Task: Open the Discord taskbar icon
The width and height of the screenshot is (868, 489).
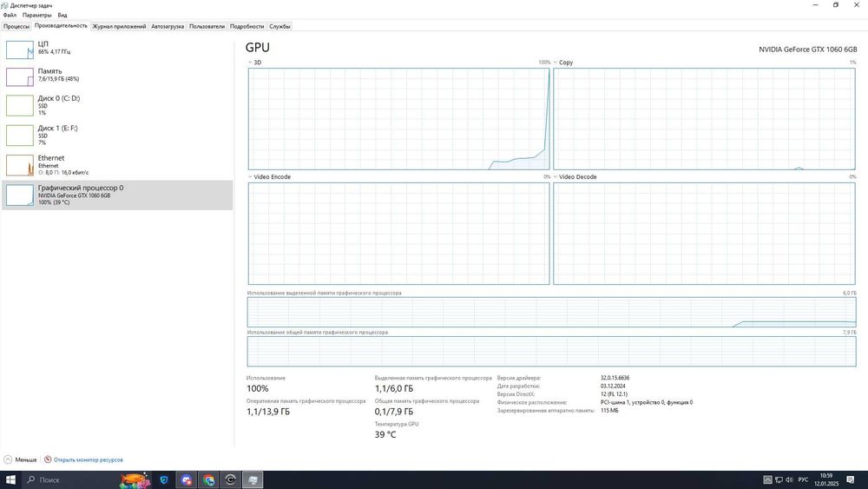Action: click(187, 479)
